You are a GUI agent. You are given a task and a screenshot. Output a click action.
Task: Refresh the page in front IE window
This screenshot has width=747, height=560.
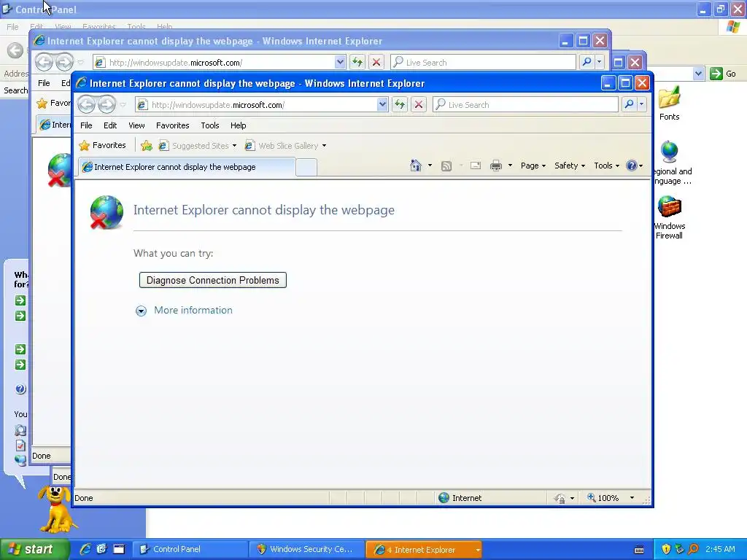400,104
